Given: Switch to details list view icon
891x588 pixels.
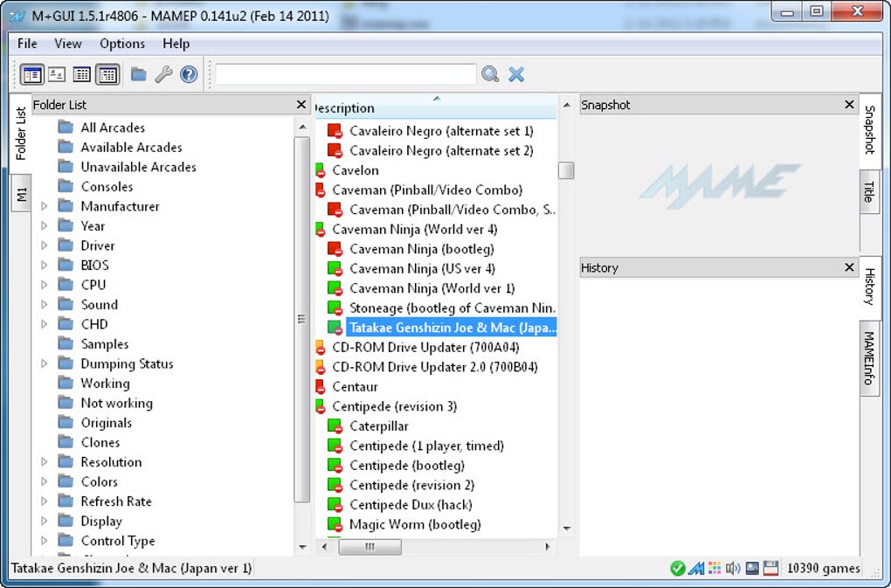Looking at the screenshot, I should (82, 74).
